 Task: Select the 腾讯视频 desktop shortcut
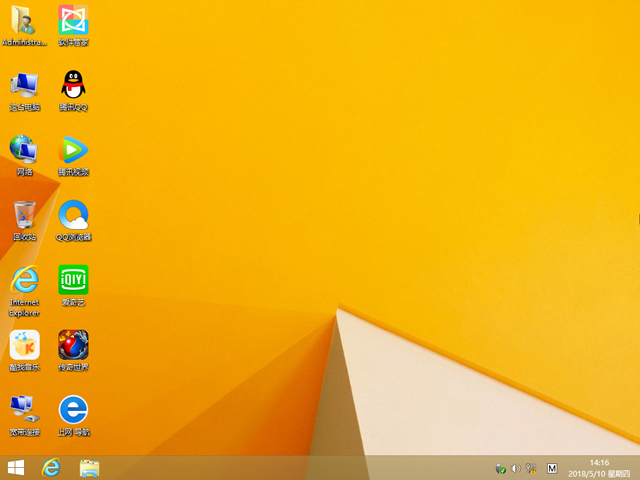[73, 150]
